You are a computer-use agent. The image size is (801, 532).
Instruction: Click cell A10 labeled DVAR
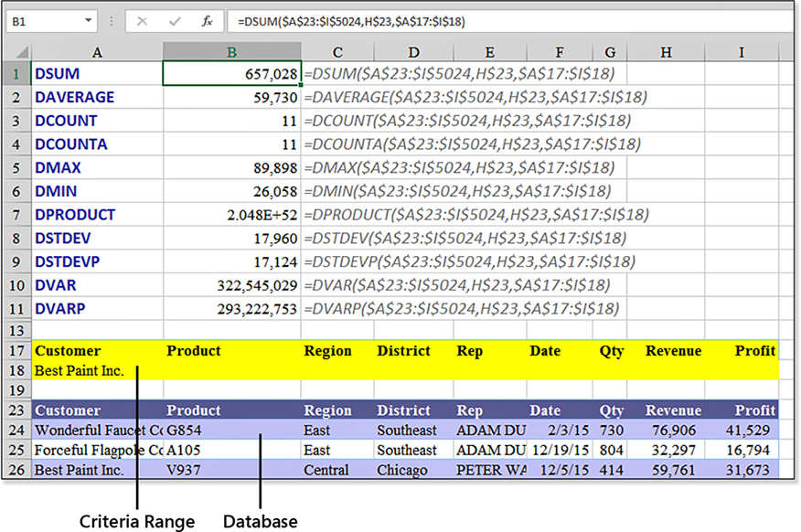[97, 285]
